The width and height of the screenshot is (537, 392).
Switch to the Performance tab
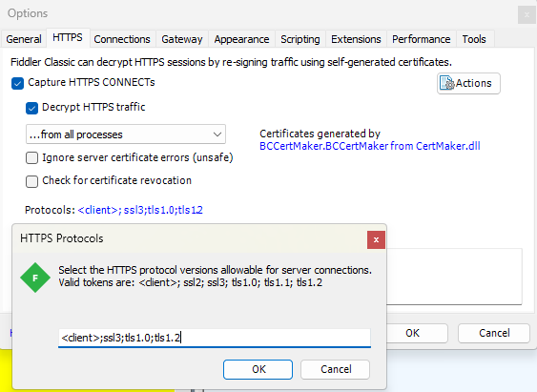[421, 39]
